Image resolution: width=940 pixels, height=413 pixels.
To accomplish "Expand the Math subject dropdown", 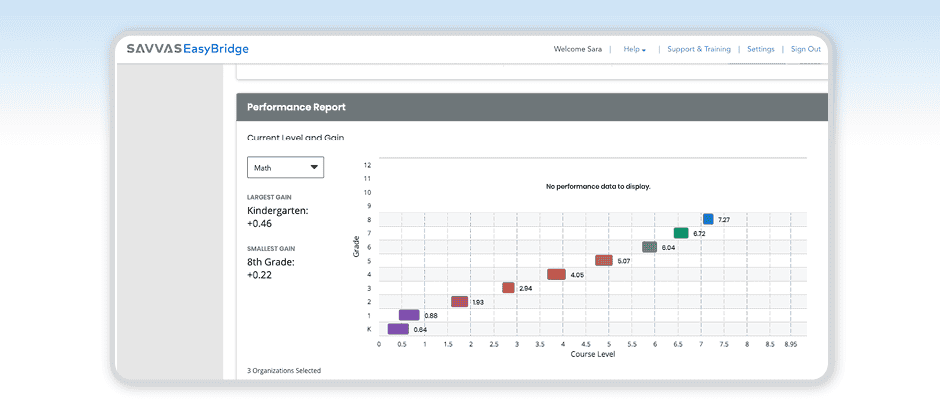I will 284,168.
